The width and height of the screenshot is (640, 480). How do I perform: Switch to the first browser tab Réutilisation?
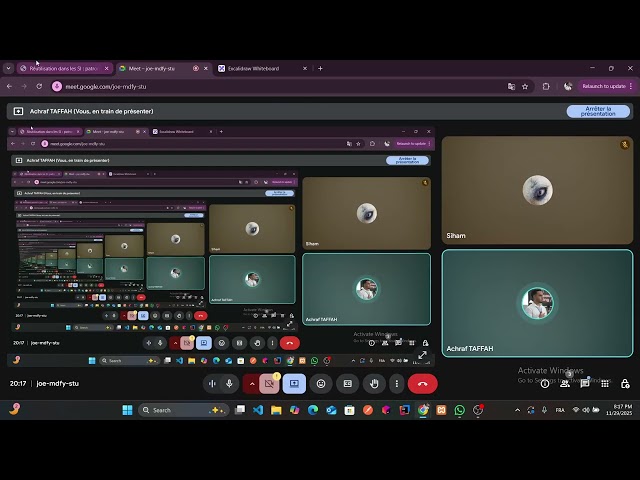tap(60, 68)
